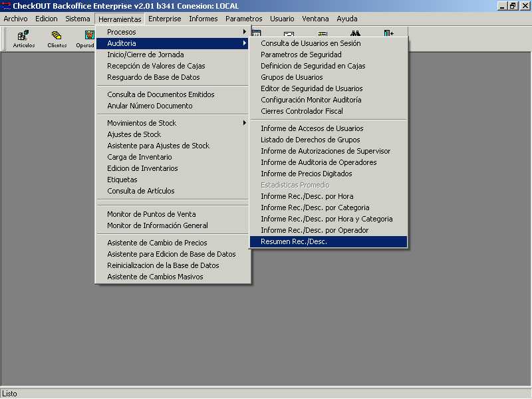Launch Asistente para Ajustes de Stock

pos(172,146)
